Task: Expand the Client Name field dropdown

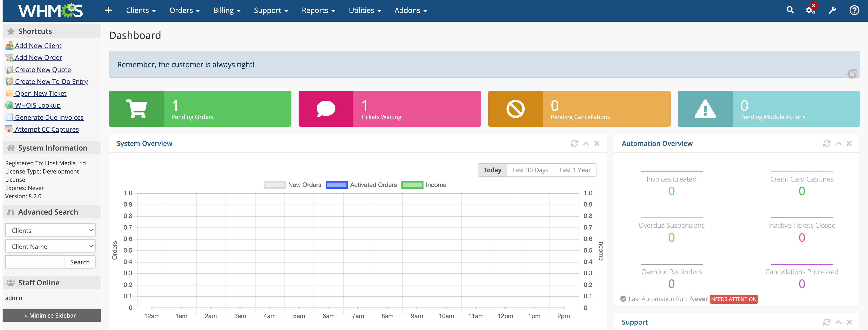Action: [x=50, y=247]
